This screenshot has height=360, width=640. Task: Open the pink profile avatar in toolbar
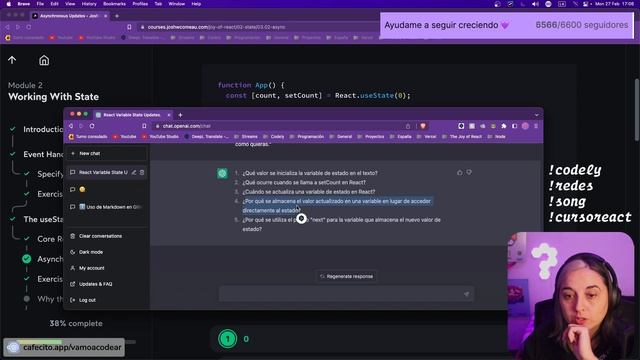525,126
